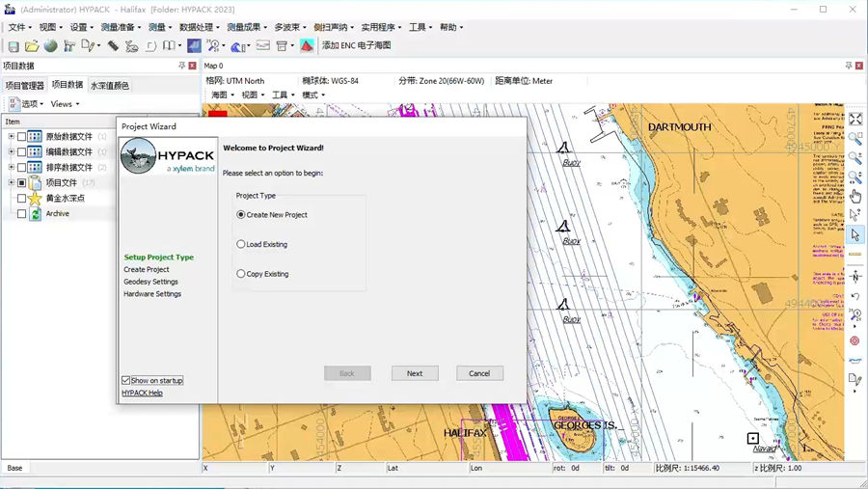
Task: Expand the 项目文件 tree node
Action: pos(11,182)
